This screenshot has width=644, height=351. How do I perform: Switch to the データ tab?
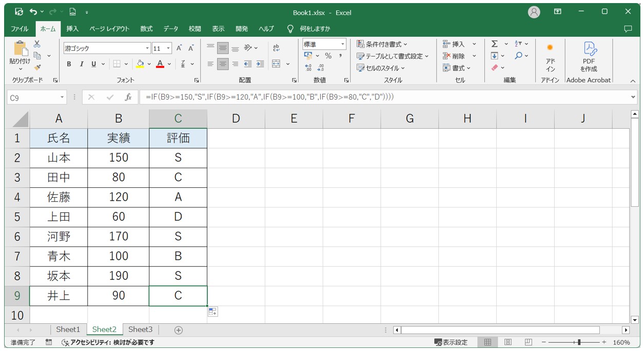pos(171,29)
